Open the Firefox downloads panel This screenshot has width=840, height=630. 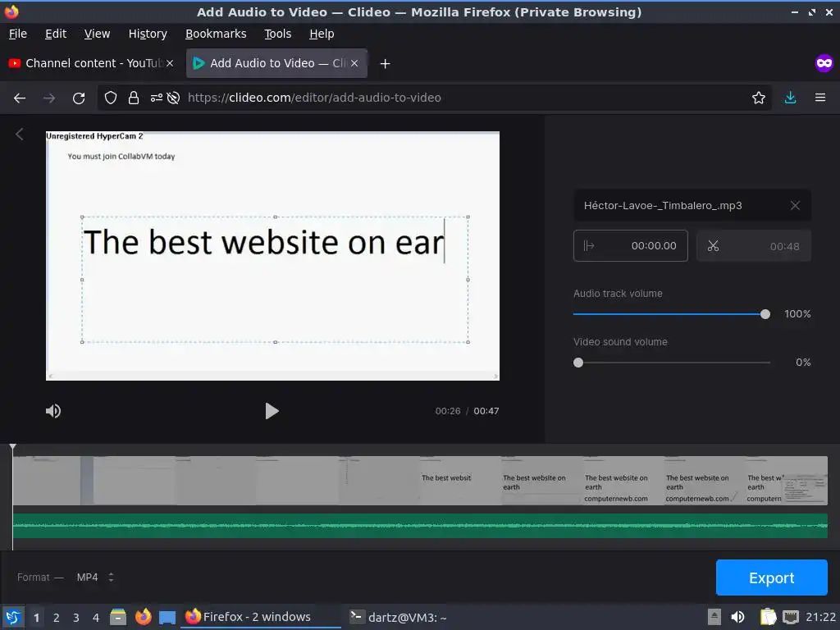[790, 98]
